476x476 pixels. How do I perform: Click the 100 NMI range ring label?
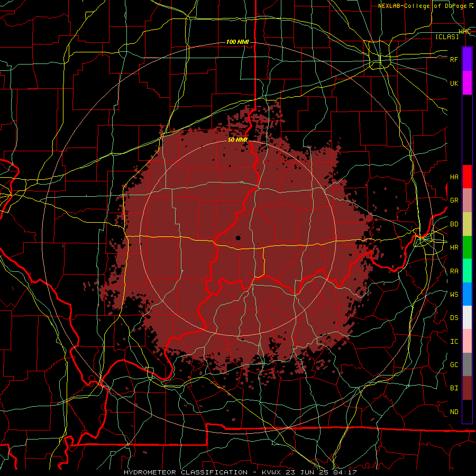pyautogui.click(x=237, y=42)
